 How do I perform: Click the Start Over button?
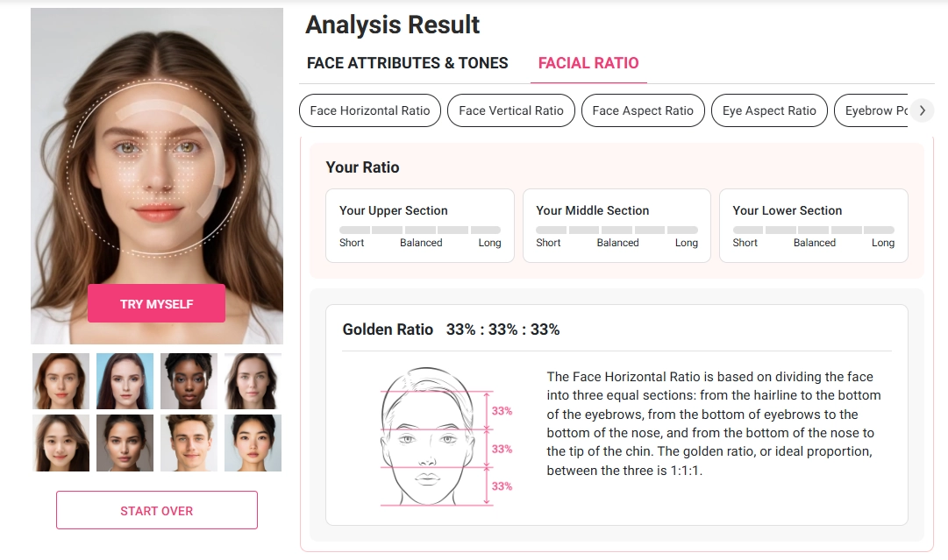point(157,510)
